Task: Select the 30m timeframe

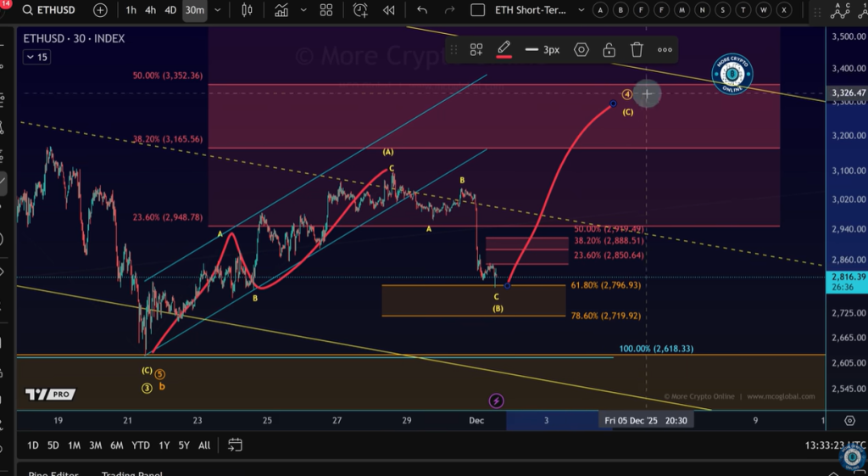Action: click(194, 10)
